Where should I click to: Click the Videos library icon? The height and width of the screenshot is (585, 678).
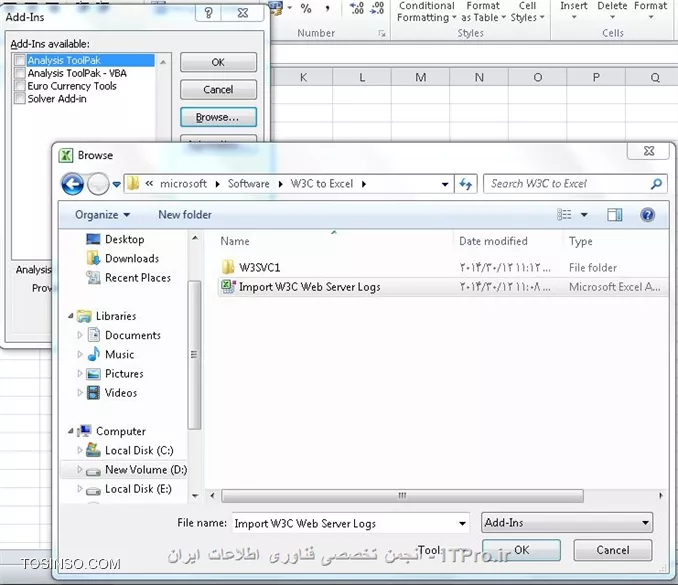(93, 393)
